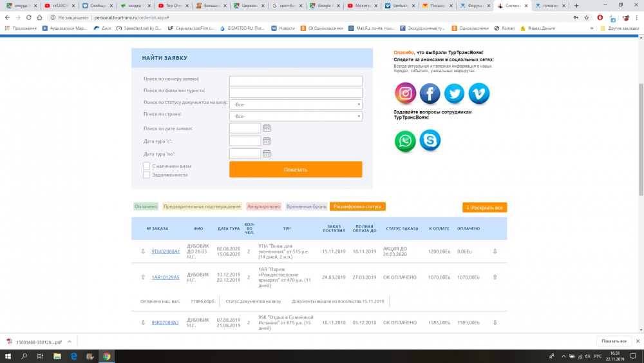
Task: Open order link 9SK07089A3
Action: (166, 322)
